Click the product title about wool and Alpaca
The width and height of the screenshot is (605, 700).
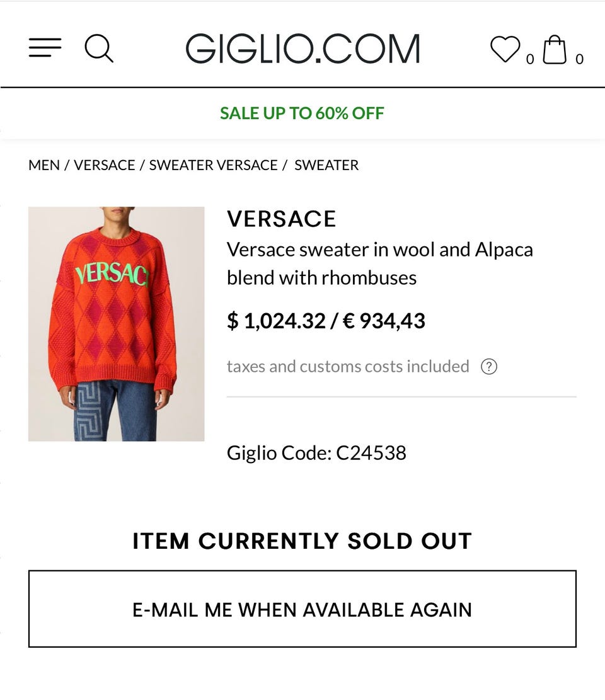[x=380, y=263]
